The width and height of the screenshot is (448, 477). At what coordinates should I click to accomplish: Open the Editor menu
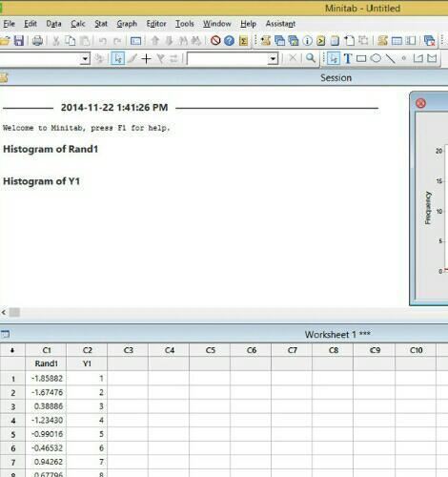tap(156, 24)
